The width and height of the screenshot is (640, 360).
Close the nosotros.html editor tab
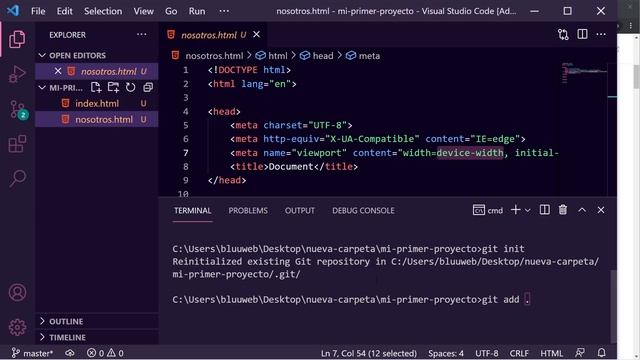coord(256,35)
